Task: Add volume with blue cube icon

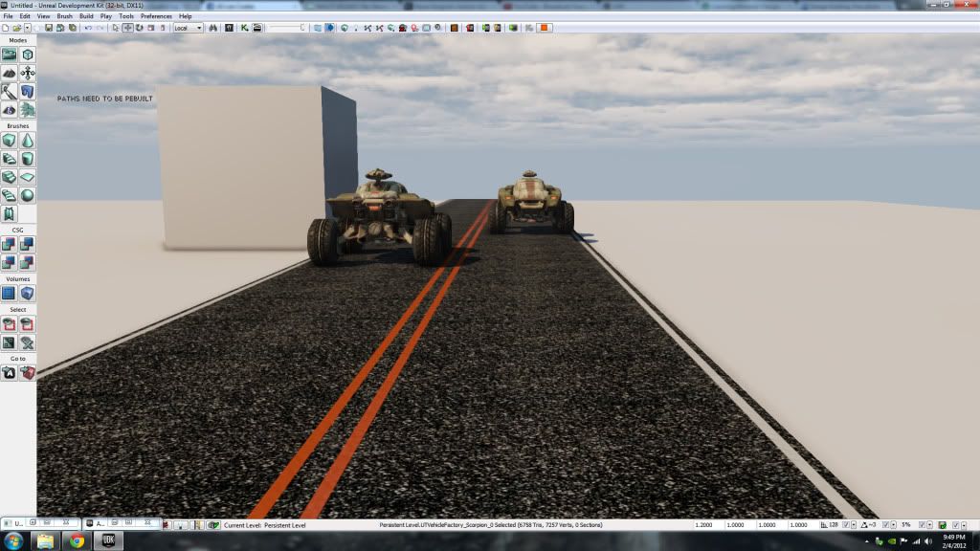Action: pyautogui.click(x=27, y=293)
